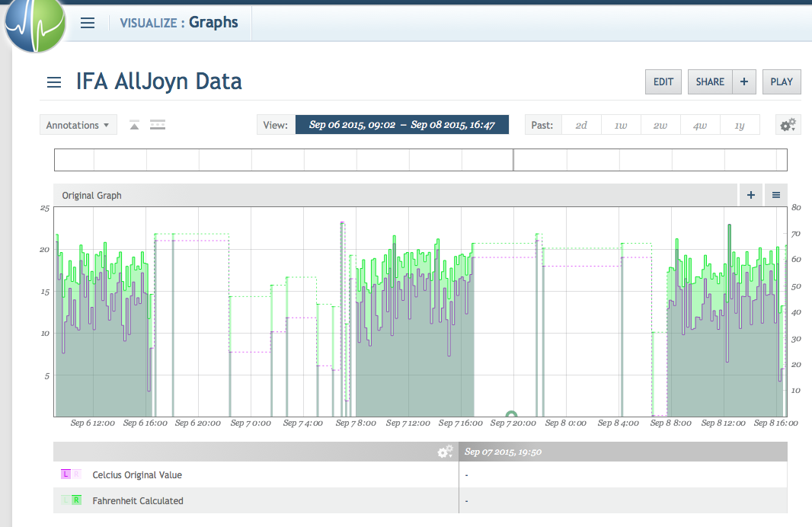Open the main hamburger menu beside VISUALIZE
The width and height of the screenshot is (812, 527).
pyautogui.click(x=88, y=23)
